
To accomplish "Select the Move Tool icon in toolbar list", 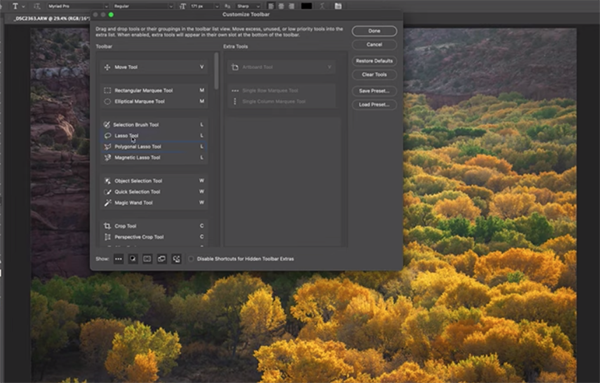I will pyautogui.click(x=107, y=67).
